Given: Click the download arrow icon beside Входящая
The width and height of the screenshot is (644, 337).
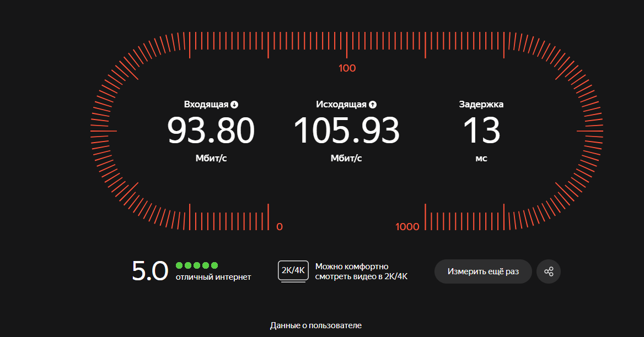Looking at the screenshot, I should click(x=234, y=105).
